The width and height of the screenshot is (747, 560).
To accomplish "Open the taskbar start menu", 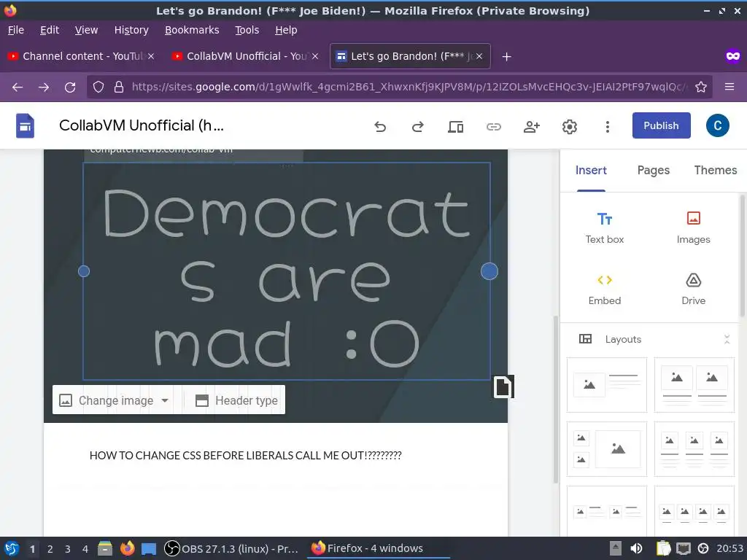I will pyautogui.click(x=12, y=548).
